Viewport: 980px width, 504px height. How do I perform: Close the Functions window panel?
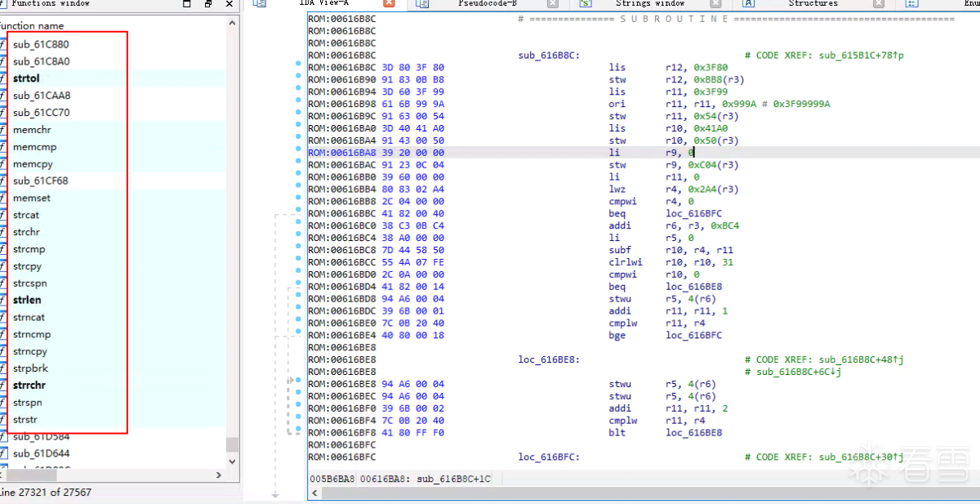[229, 3]
